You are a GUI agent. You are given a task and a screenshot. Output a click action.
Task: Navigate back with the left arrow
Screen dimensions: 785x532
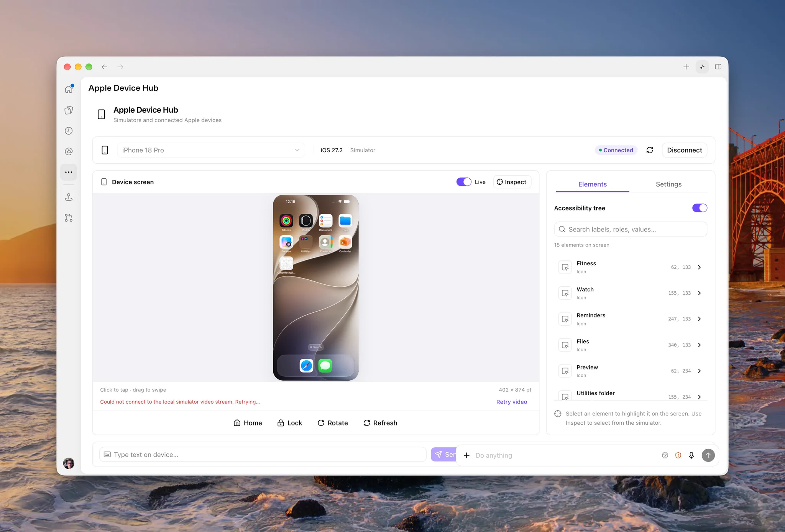coord(104,67)
